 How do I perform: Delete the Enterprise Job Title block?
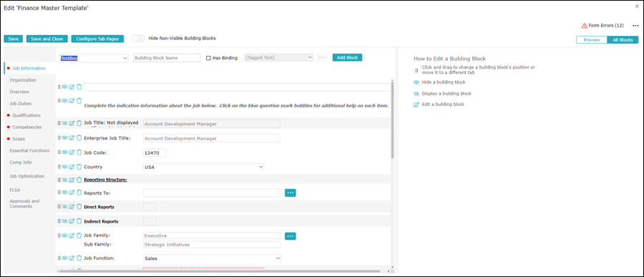(79, 138)
